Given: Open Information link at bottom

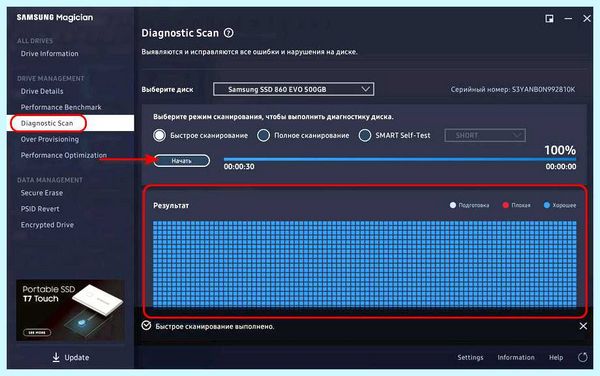Looking at the screenshot, I should click(x=516, y=357).
